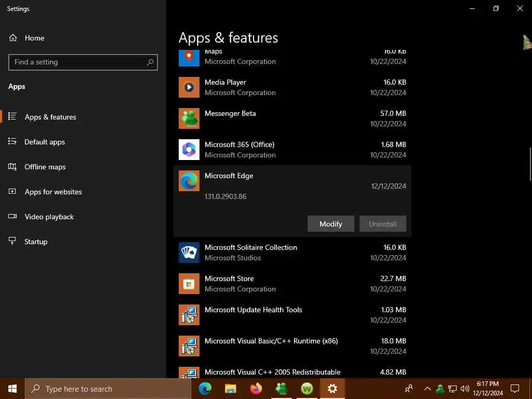This screenshot has height=399, width=532.
Task: Open the green W app in taskbar
Action: click(307, 389)
